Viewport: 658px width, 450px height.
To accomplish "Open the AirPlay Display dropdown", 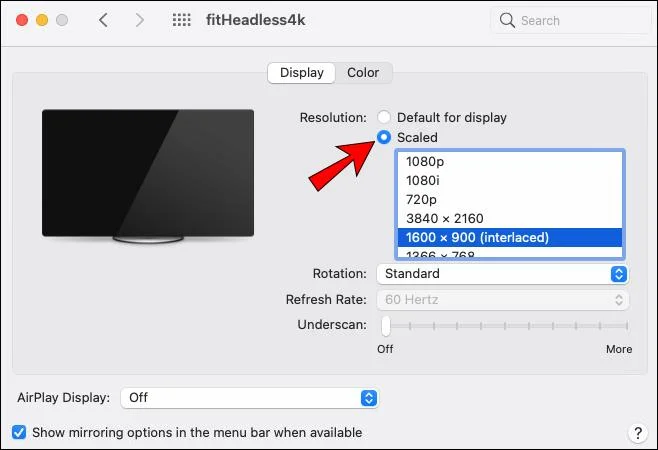I will coord(249,398).
